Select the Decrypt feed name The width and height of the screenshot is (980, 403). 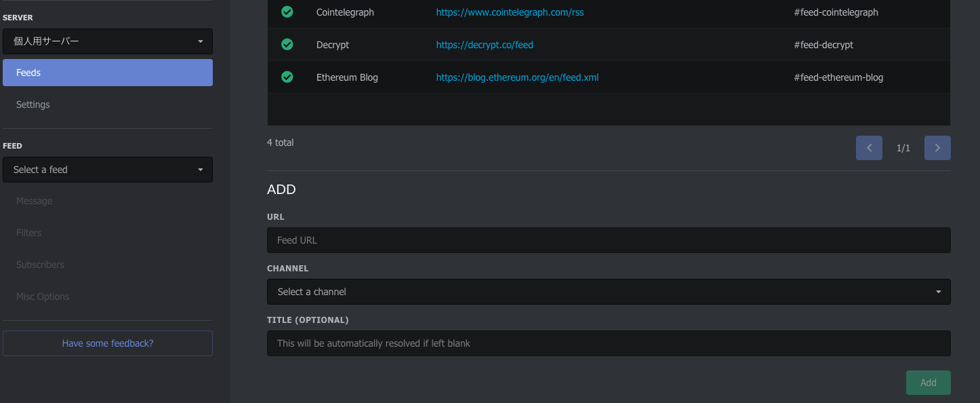pos(333,45)
